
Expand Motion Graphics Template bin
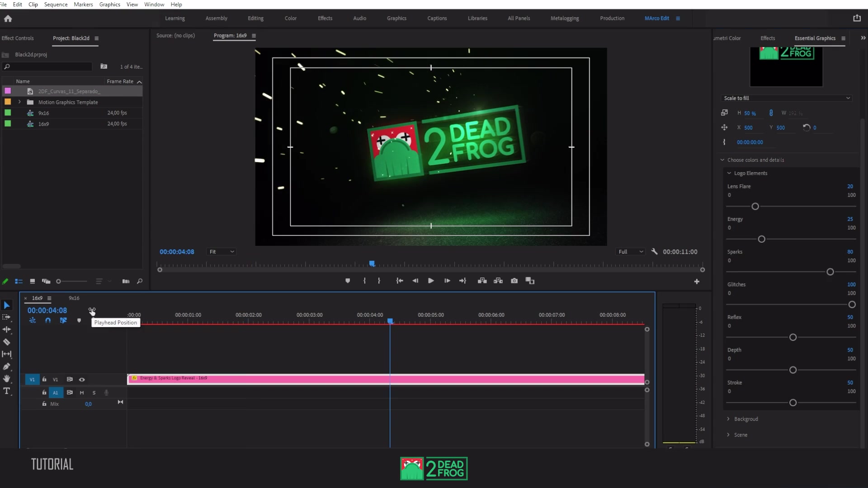pyautogui.click(x=19, y=102)
